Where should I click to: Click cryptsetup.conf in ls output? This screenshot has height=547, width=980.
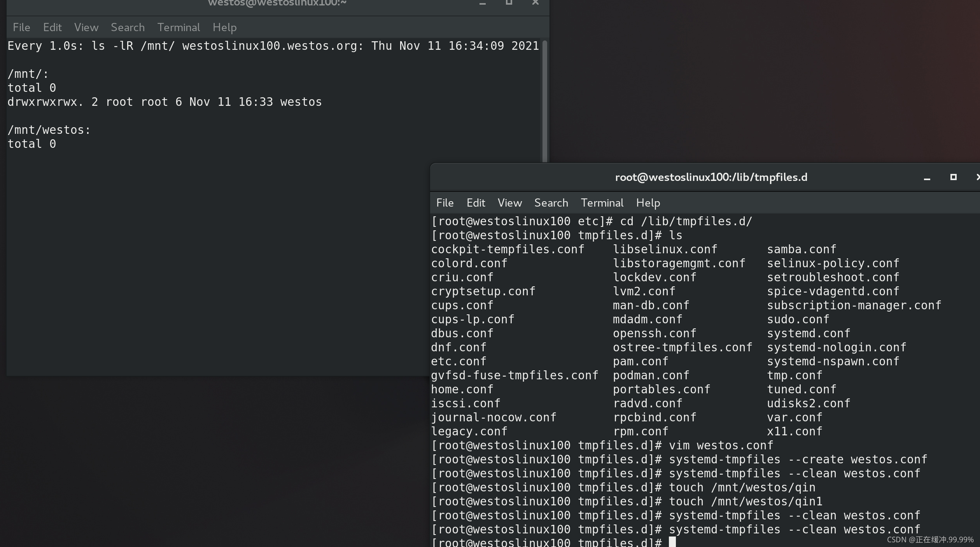(483, 291)
